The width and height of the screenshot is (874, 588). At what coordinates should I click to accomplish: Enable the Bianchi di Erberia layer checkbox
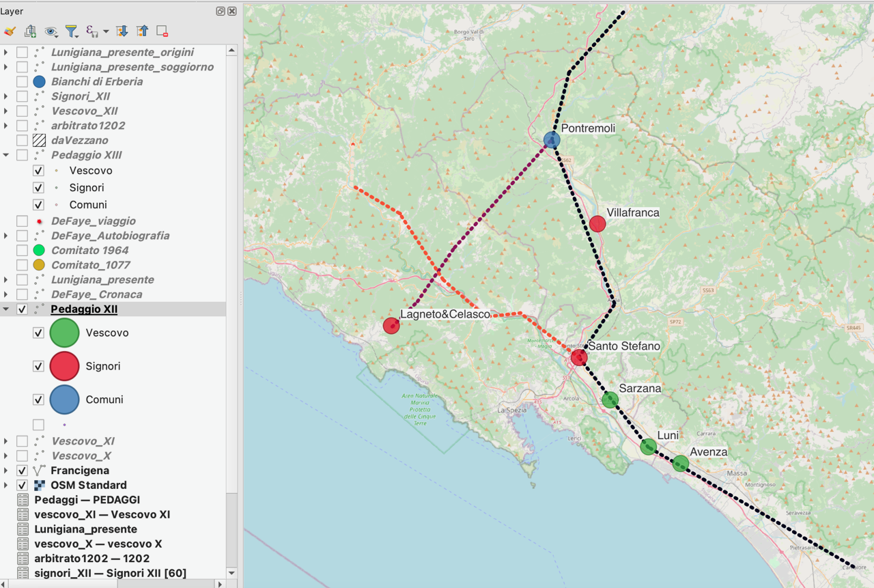click(23, 82)
